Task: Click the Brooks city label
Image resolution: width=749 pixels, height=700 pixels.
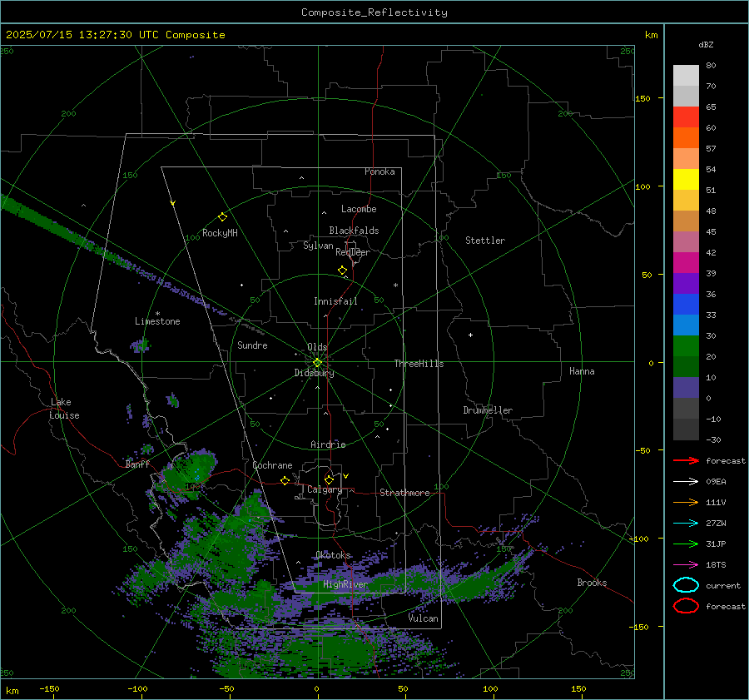Action: point(592,583)
